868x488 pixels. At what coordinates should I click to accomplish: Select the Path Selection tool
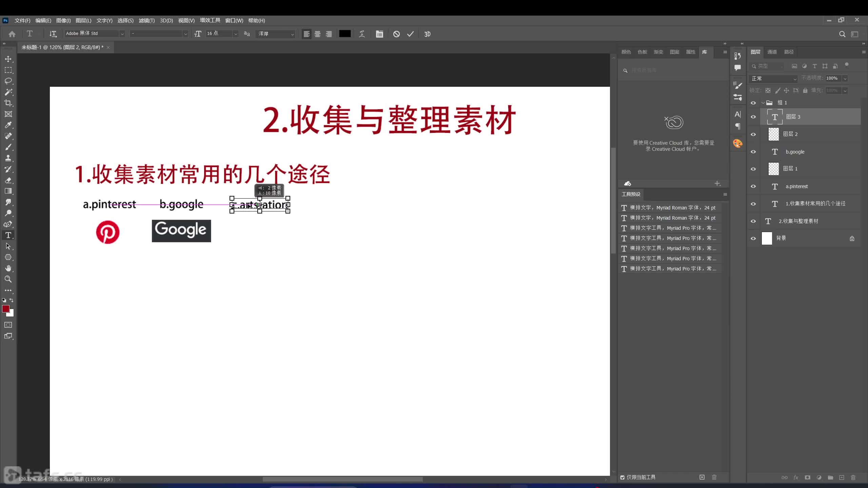(x=8, y=246)
